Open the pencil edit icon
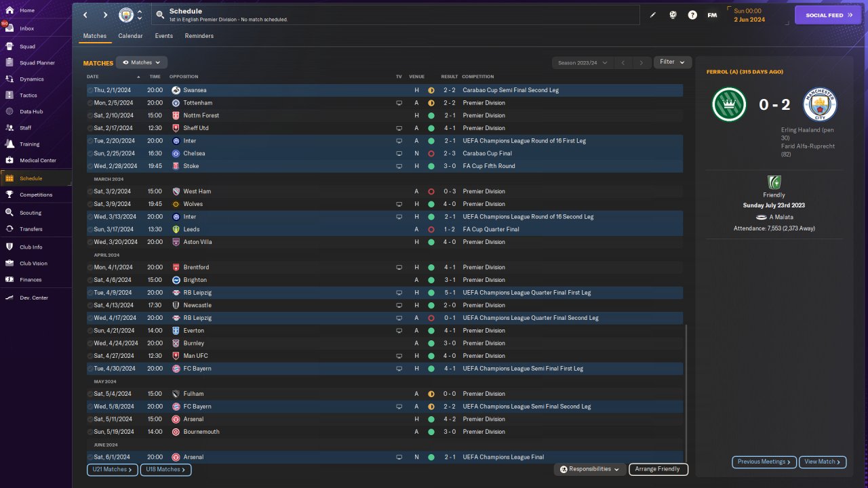Viewport: 868px width, 488px height. tap(653, 15)
